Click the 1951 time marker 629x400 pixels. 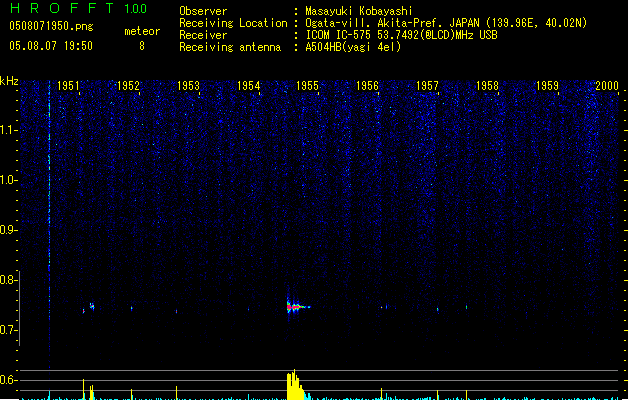click(x=68, y=86)
